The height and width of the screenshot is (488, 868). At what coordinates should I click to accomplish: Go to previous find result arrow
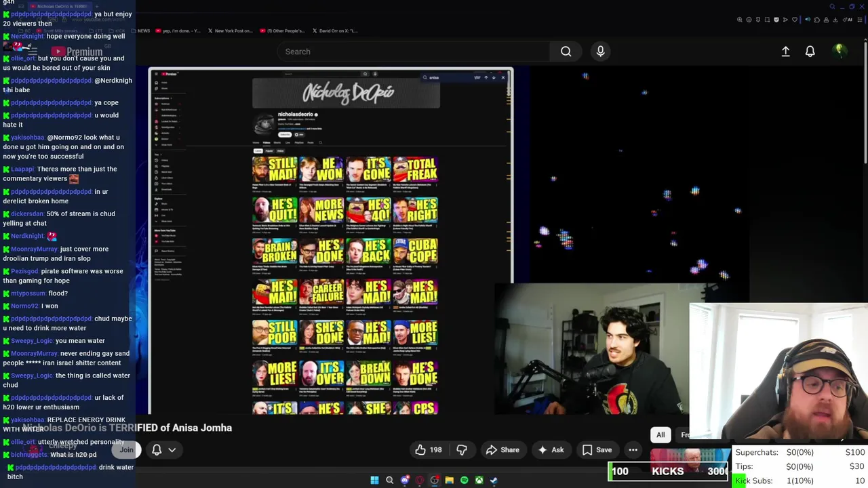point(486,77)
